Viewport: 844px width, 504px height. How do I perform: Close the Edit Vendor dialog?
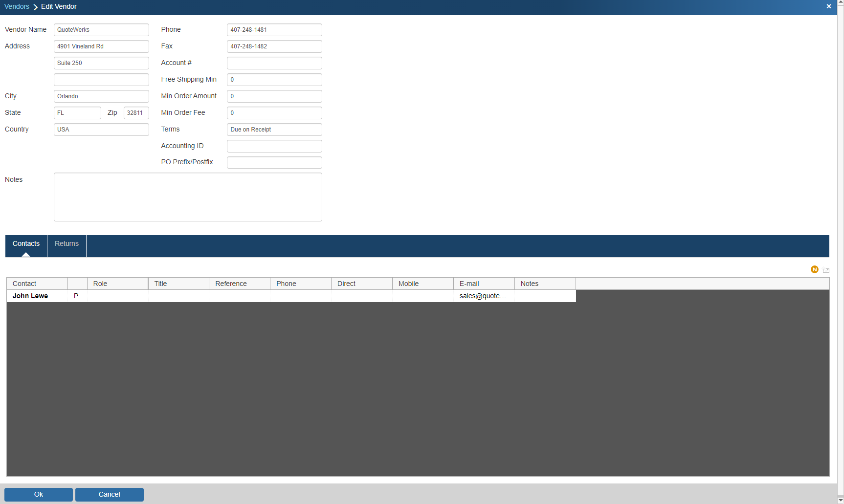pyautogui.click(x=829, y=6)
